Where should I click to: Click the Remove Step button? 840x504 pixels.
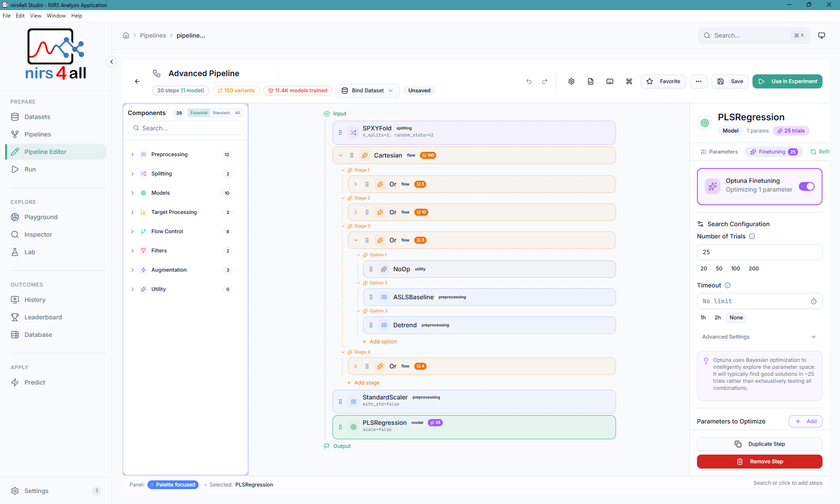(759, 462)
